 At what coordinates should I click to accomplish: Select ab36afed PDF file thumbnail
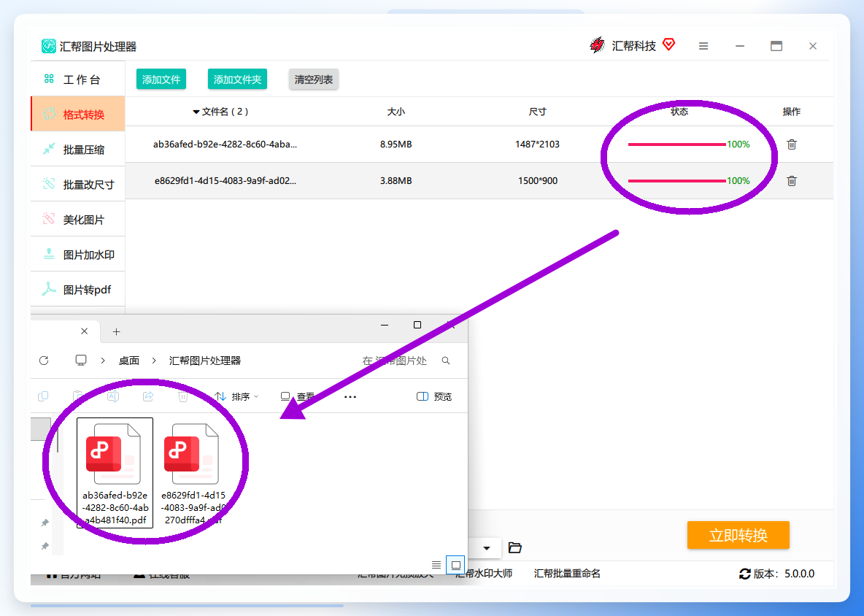115,473
